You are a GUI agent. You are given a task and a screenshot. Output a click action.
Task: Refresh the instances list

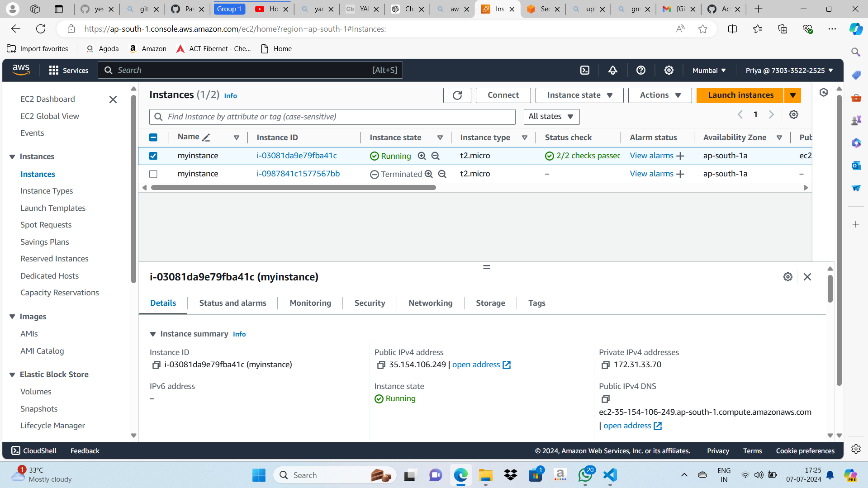(457, 95)
